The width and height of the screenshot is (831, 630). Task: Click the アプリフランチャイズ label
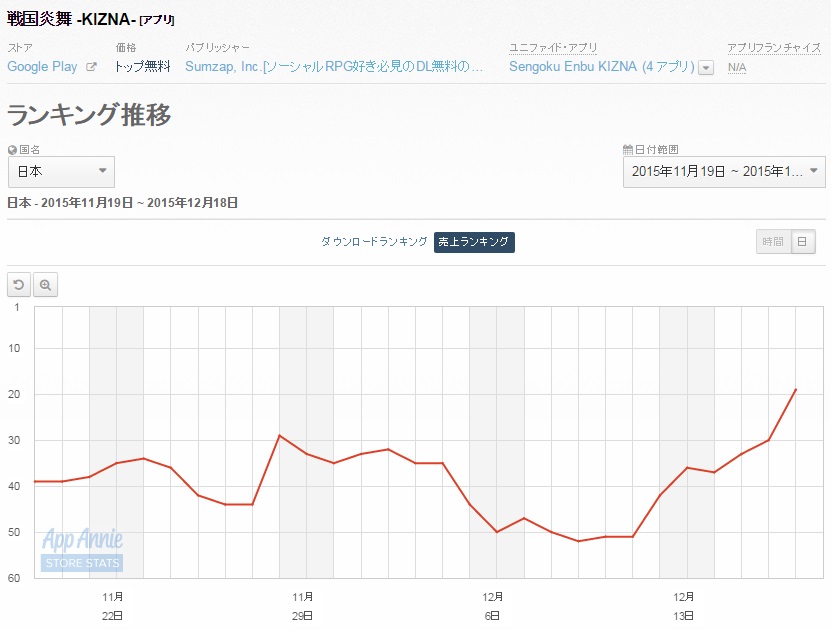[x=774, y=48]
